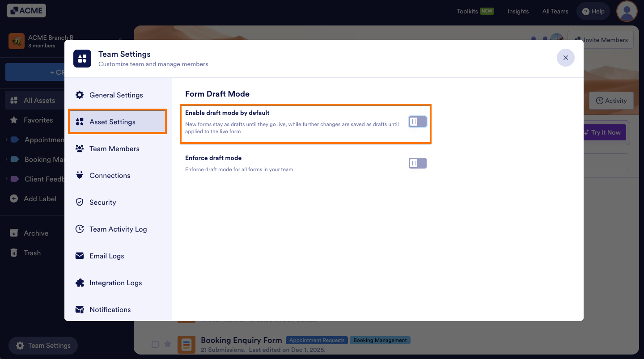Image resolution: width=644 pixels, height=359 pixels.
Task: Expand the Client Feedback label arrow
Action: [7, 179]
